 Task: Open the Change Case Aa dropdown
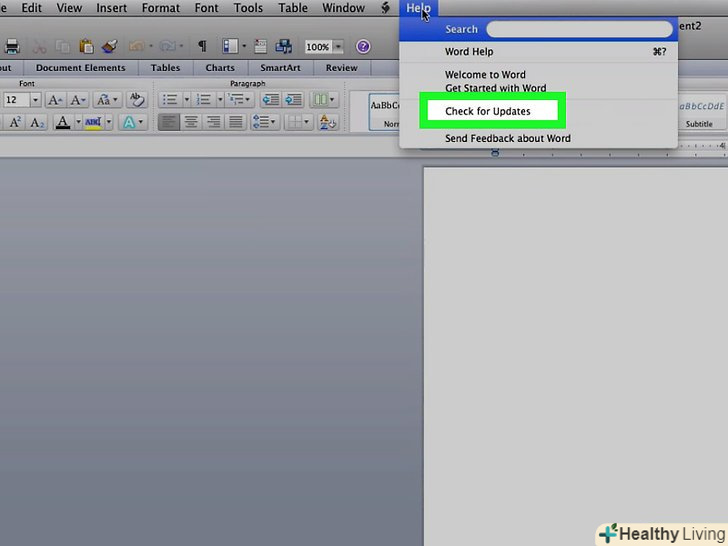(107, 100)
